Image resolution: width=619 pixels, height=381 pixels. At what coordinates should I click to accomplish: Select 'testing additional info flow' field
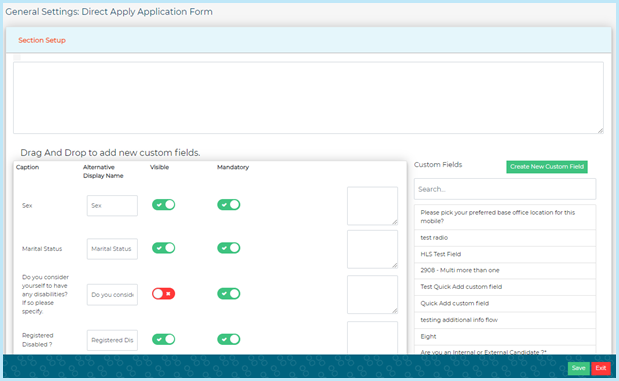[x=505, y=320]
